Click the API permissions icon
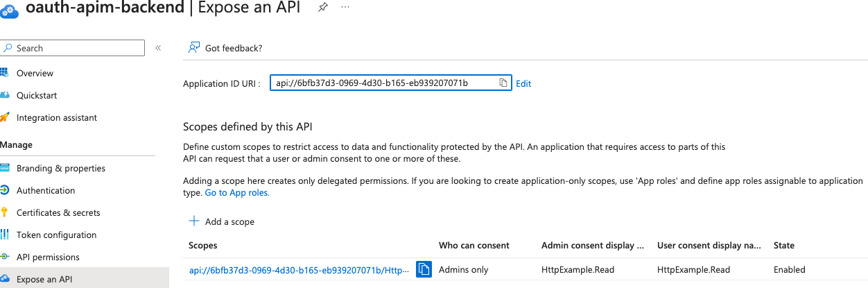Viewport: 868px width, 288px height. click(x=5, y=257)
